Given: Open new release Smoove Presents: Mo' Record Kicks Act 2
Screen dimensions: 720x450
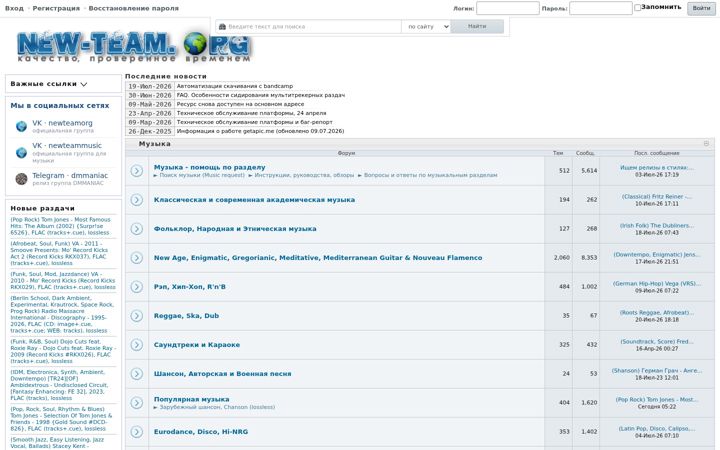Looking at the screenshot, I should click(59, 253).
